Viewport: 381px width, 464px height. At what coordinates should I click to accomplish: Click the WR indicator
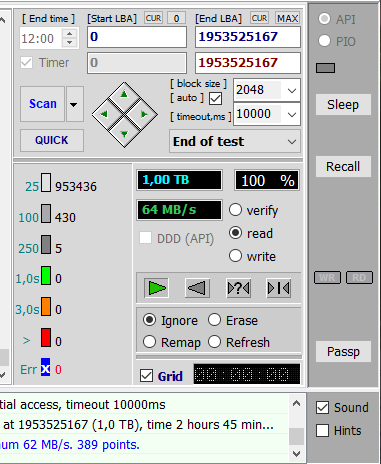pyautogui.click(x=327, y=277)
